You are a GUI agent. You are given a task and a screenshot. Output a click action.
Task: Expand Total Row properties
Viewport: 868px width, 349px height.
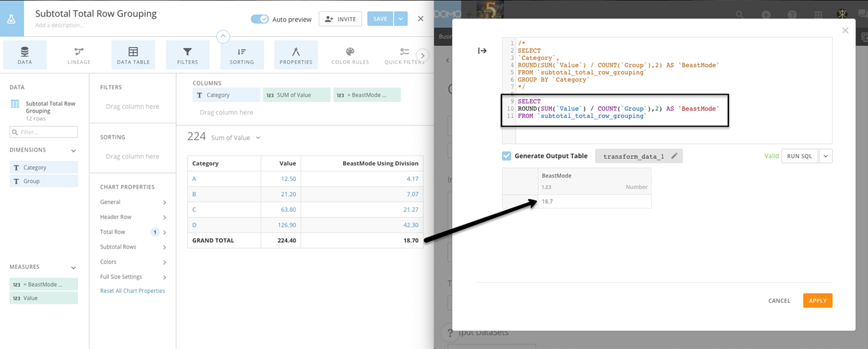click(x=133, y=232)
